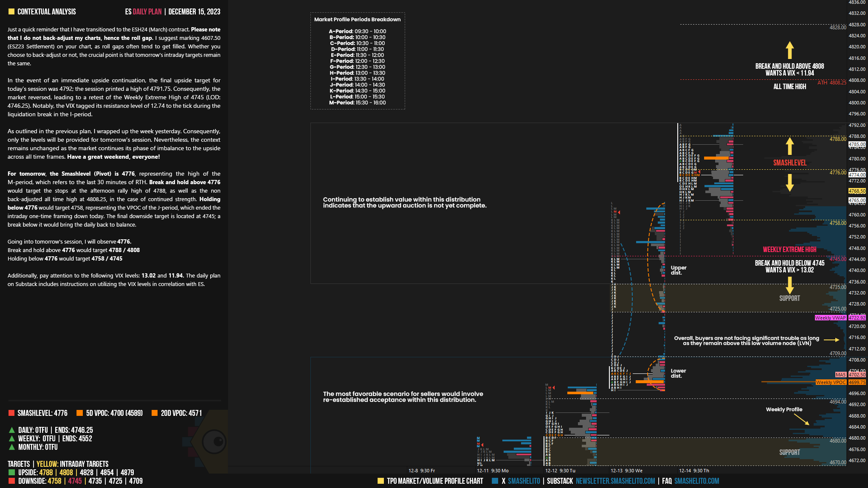Select the M-Period: 15:30 - 16:00 row
This screenshot has height=488, width=868.
357,103
